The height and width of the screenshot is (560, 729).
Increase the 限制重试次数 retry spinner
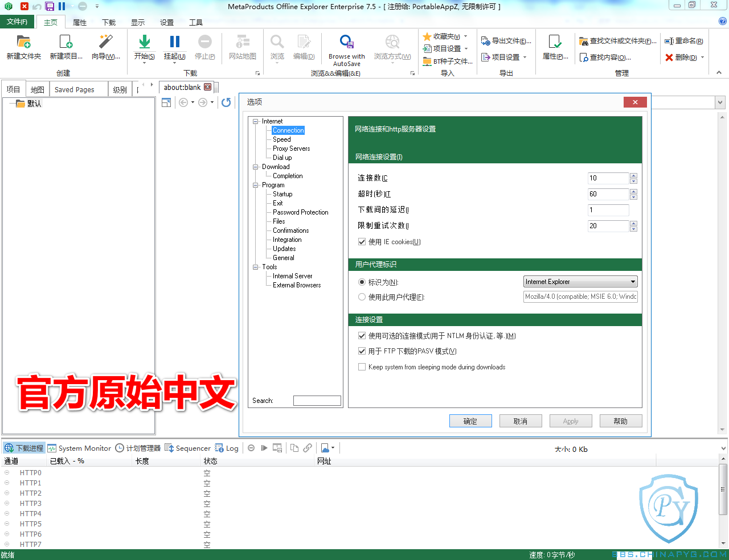(633, 223)
